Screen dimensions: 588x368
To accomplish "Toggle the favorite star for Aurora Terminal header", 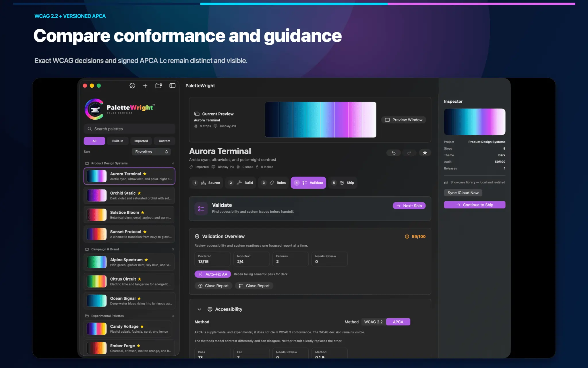I will click(425, 153).
